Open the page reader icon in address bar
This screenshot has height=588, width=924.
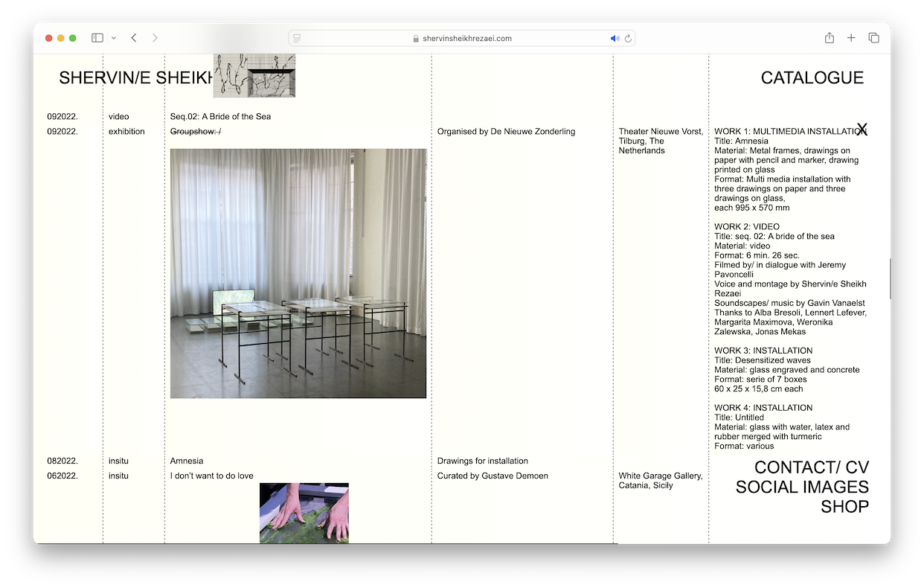(298, 38)
